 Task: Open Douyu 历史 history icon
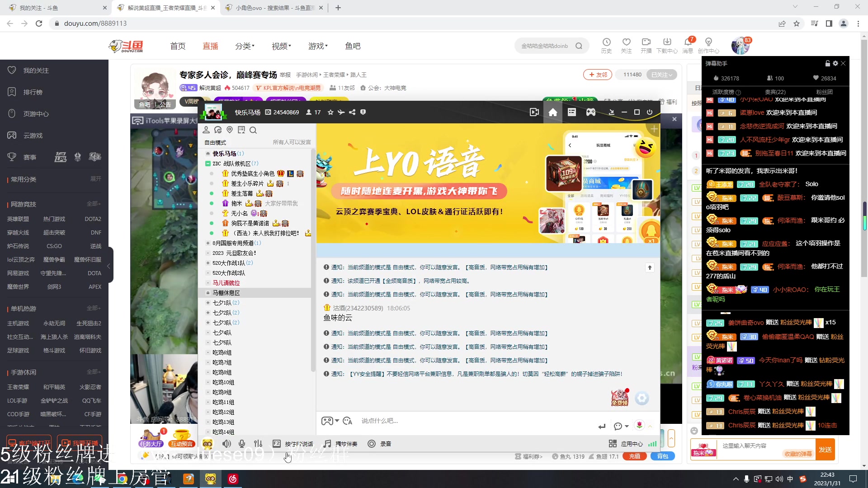[606, 45]
